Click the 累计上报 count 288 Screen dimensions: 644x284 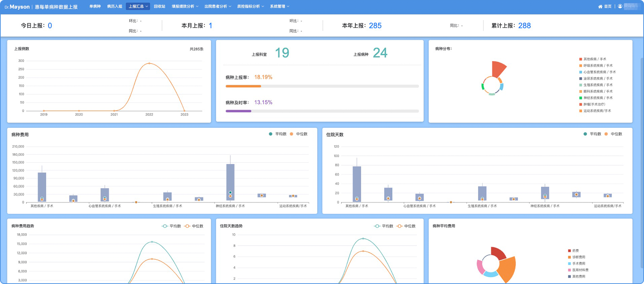point(524,25)
